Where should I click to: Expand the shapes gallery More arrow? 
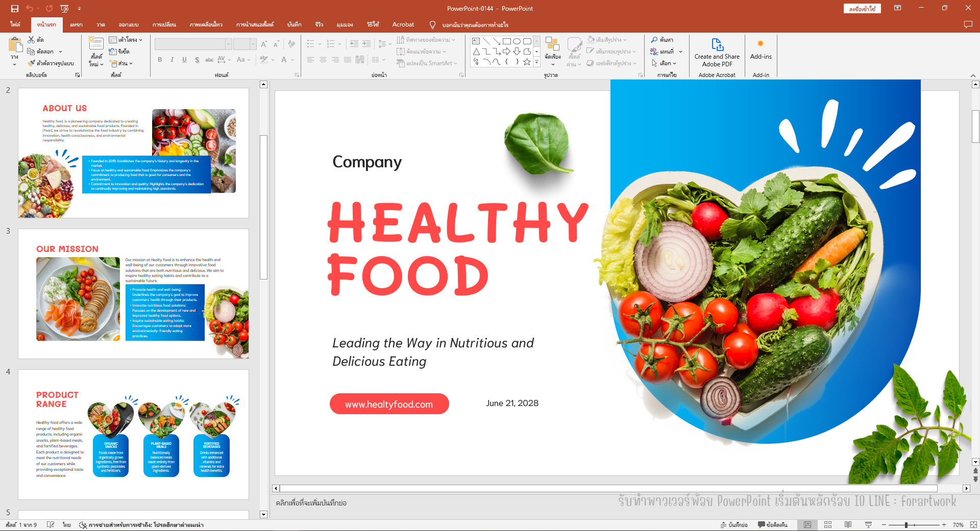point(536,62)
